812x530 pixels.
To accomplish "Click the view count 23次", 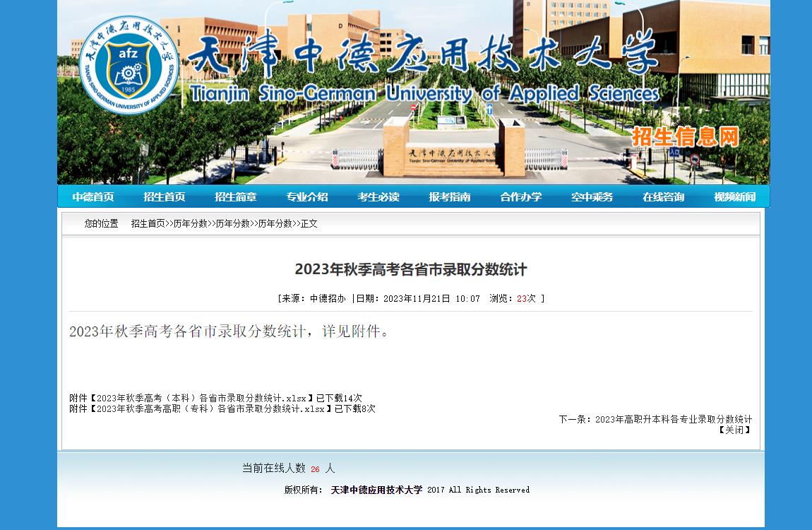I will [526, 298].
